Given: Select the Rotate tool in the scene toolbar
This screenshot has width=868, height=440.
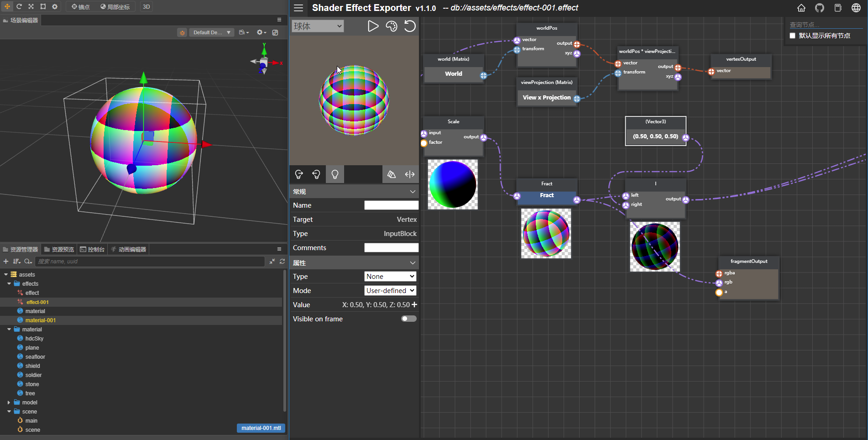Looking at the screenshot, I should [19, 6].
